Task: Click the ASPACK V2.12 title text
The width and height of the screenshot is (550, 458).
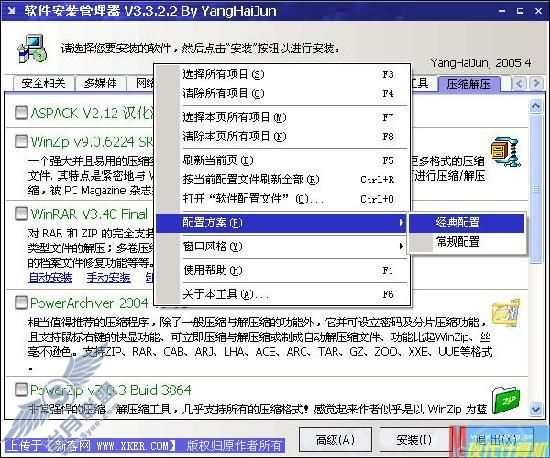Action: click(x=92, y=113)
